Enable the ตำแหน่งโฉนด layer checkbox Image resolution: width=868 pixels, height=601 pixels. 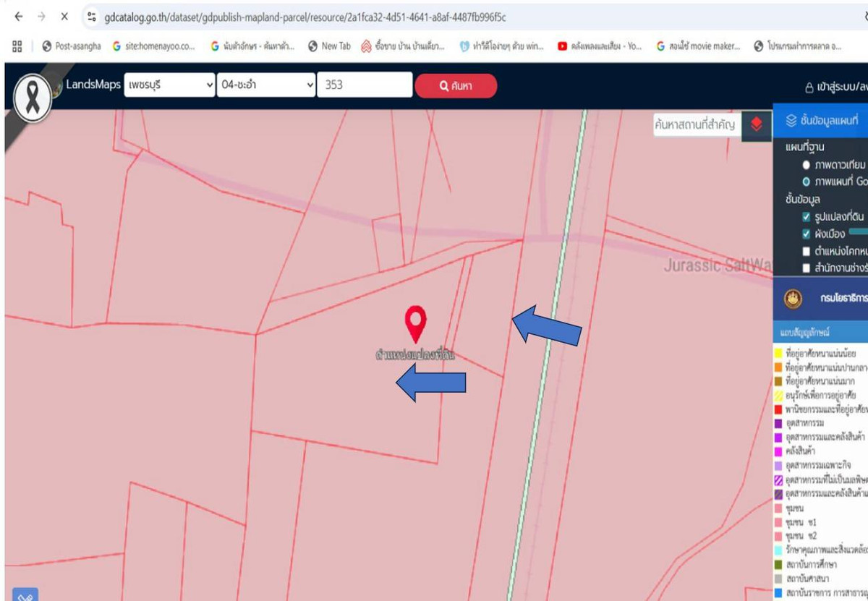click(x=806, y=252)
